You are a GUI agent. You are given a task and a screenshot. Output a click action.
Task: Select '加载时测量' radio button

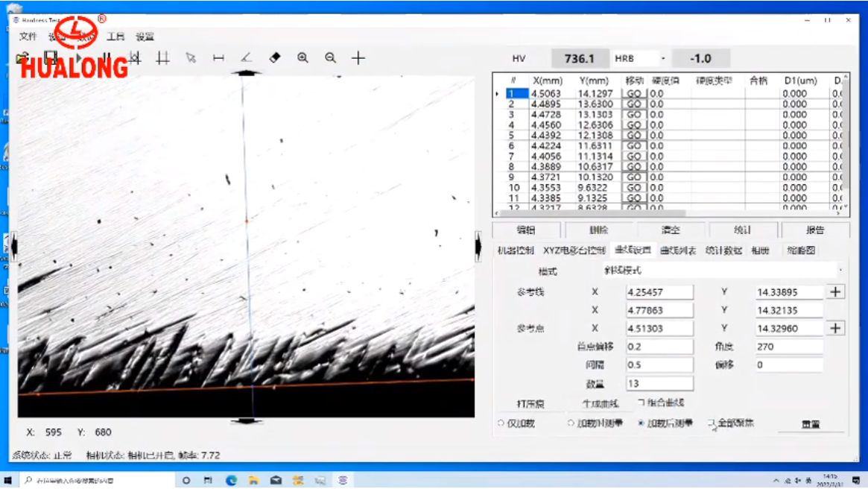(x=571, y=423)
